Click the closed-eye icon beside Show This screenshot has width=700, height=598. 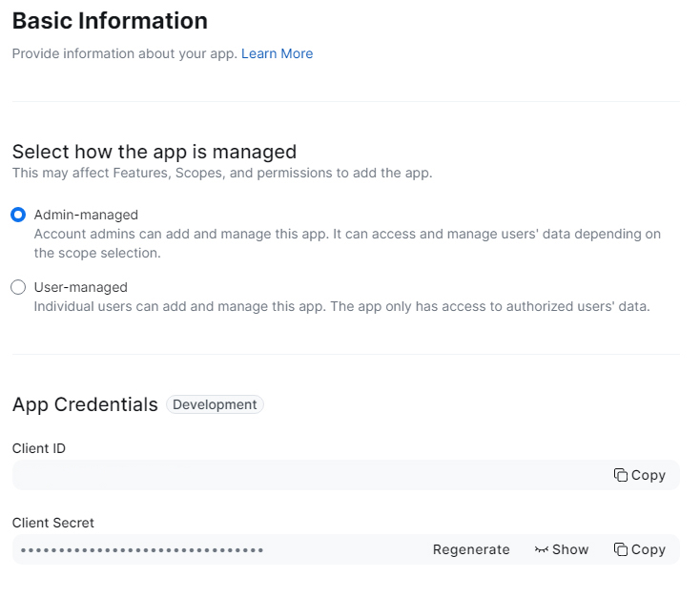point(541,549)
